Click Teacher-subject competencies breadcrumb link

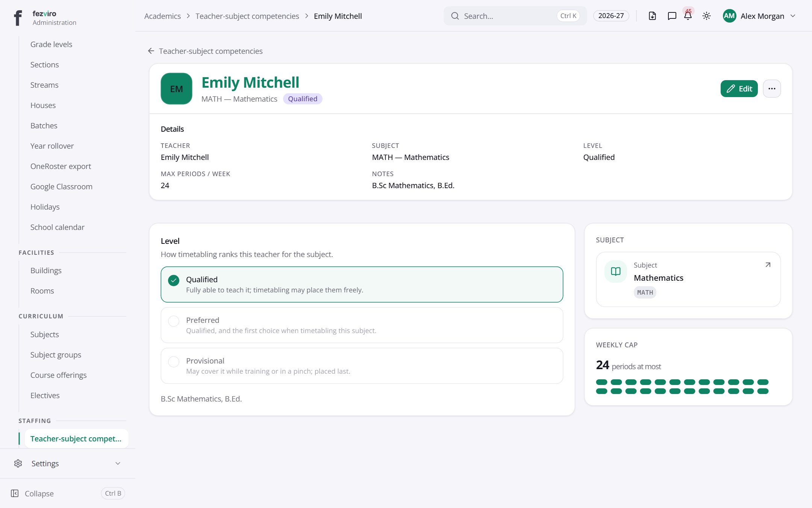[x=247, y=16]
